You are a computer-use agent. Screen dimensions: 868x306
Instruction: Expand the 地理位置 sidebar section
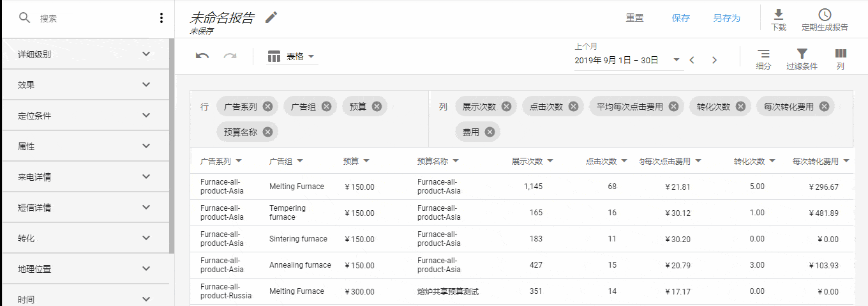(x=87, y=268)
